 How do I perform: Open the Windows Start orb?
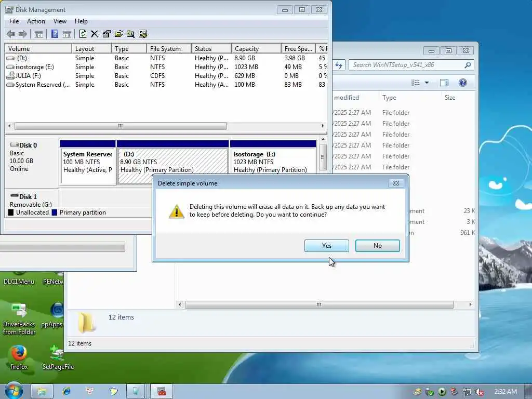14,391
